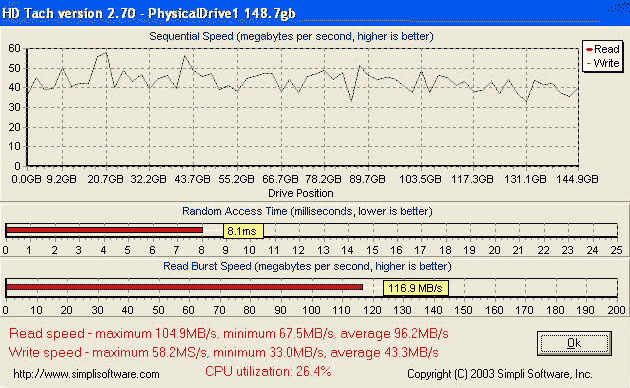Click the Read speed statistics line
This screenshot has height=388, width=630.
pos(229,334)
